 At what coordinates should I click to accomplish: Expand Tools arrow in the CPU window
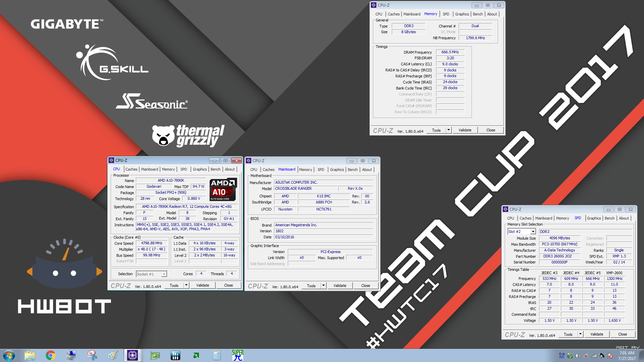click(186, 285)
